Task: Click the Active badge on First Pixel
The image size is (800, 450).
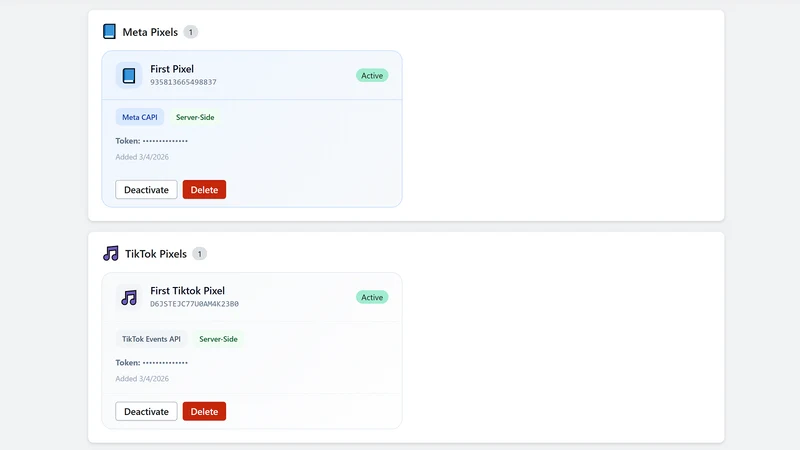Action: click(x=372, y=76)
